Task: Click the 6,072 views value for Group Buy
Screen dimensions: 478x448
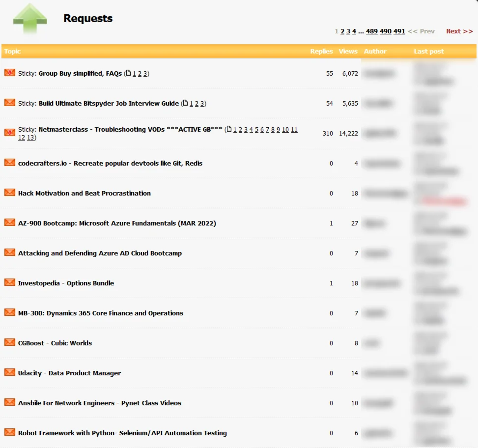Action: tap(350, 74)
